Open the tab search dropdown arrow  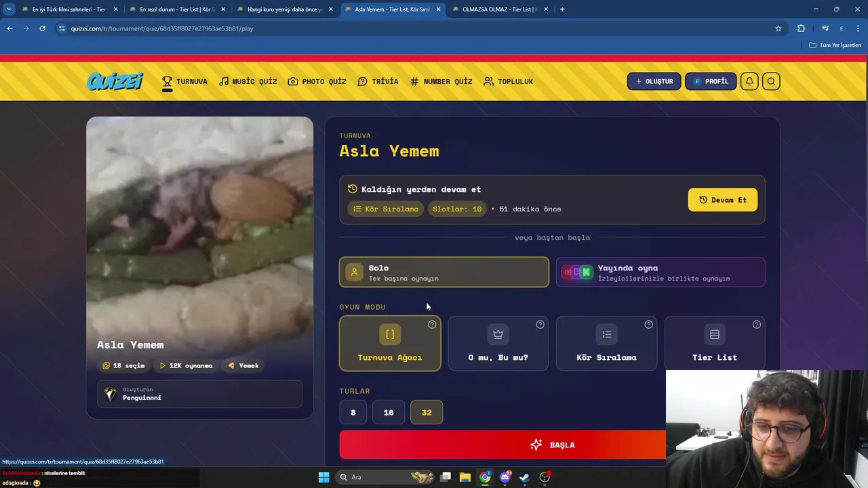[9, 9]
